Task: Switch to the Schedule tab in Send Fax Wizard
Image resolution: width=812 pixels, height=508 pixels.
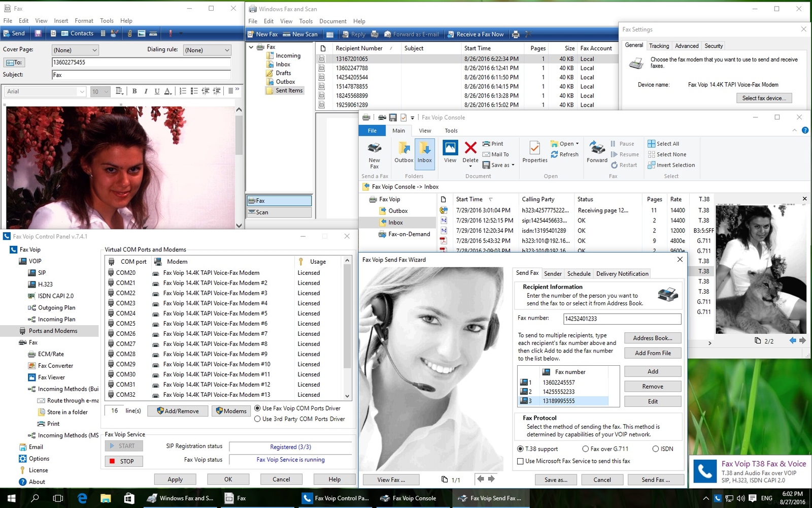Action: [579, 274]
